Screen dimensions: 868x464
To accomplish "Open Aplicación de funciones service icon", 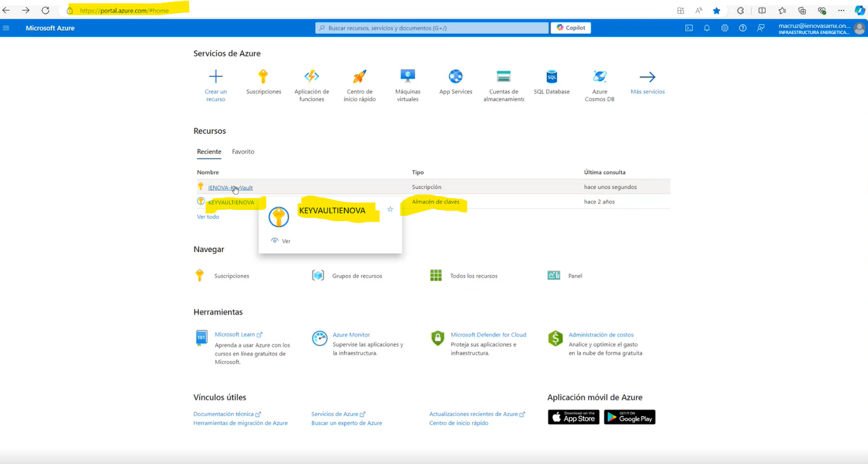I will (x=312, y=76).
